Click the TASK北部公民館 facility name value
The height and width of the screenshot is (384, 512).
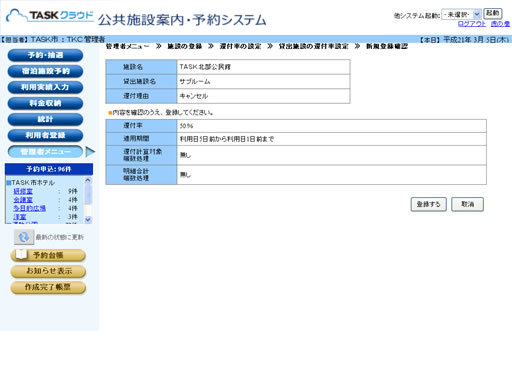[x=205, y=67]
